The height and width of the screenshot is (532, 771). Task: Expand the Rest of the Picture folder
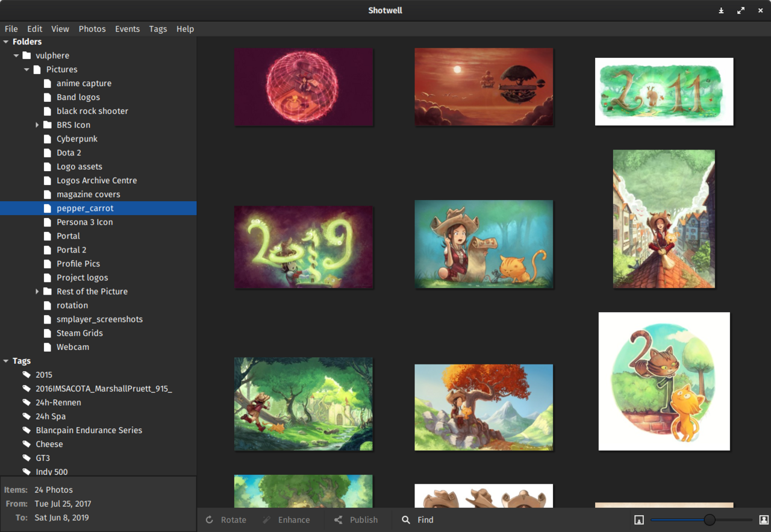pos(37,291)
